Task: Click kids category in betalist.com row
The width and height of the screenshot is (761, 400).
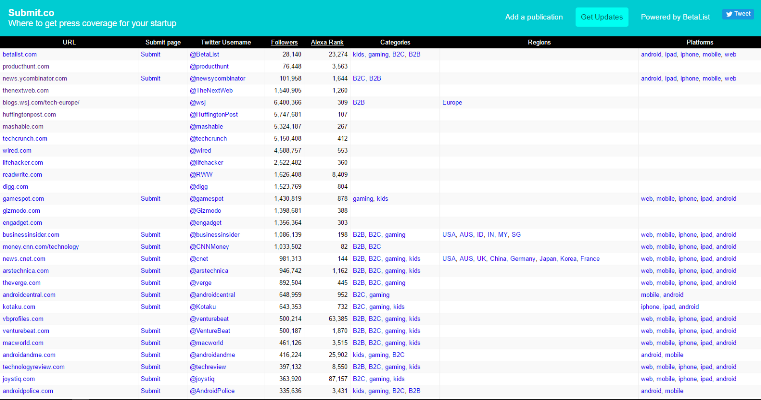Action: 359,54
